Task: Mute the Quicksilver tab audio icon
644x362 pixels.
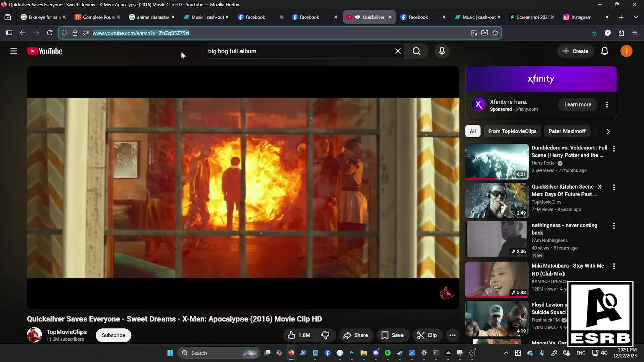Action: tap(358, 17)
